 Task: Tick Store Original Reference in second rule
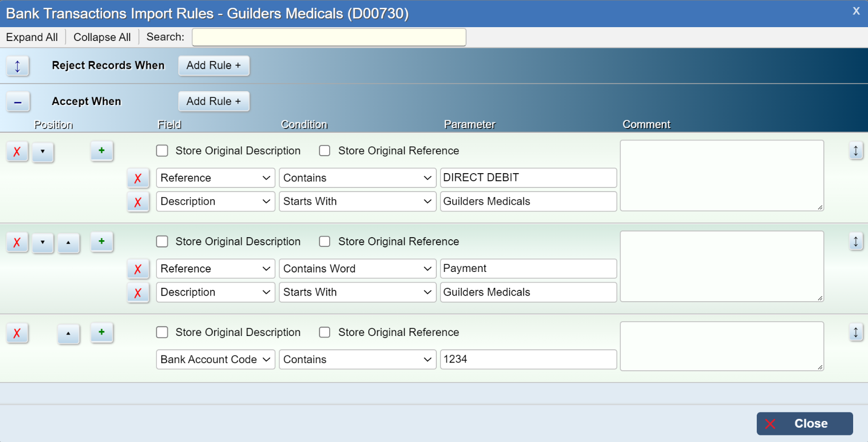click(325, 241)
